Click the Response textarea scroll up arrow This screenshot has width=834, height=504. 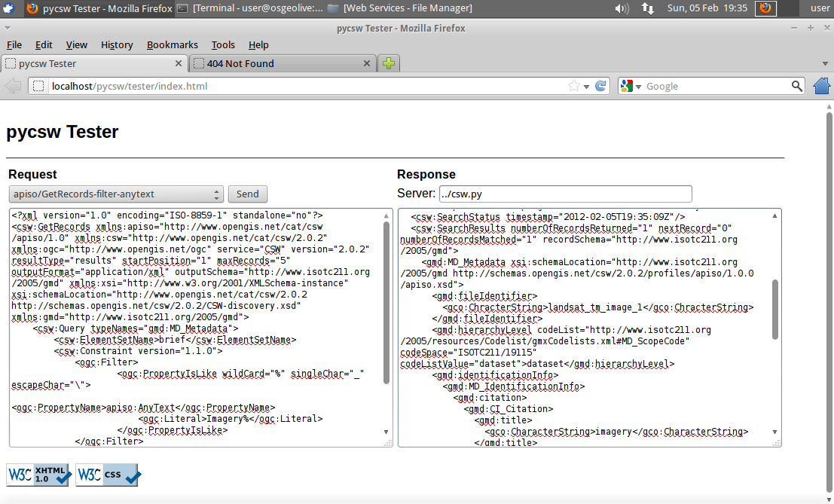(775, 216)
